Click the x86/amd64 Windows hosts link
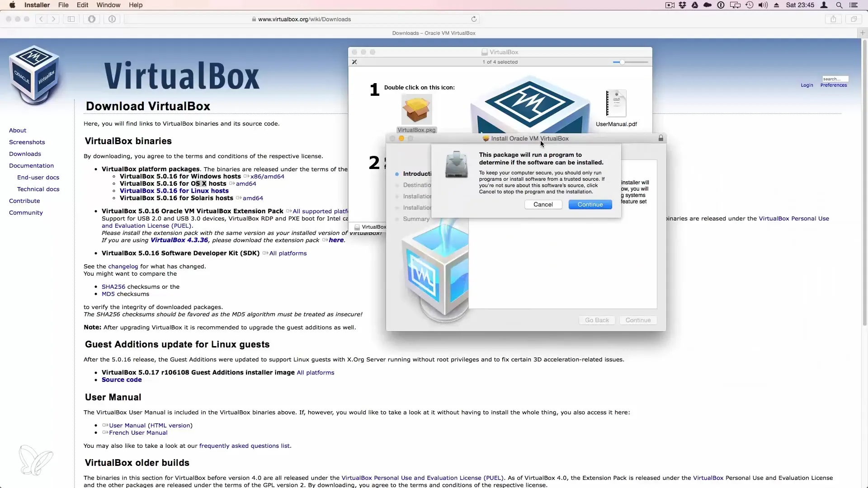 point(267,176)
